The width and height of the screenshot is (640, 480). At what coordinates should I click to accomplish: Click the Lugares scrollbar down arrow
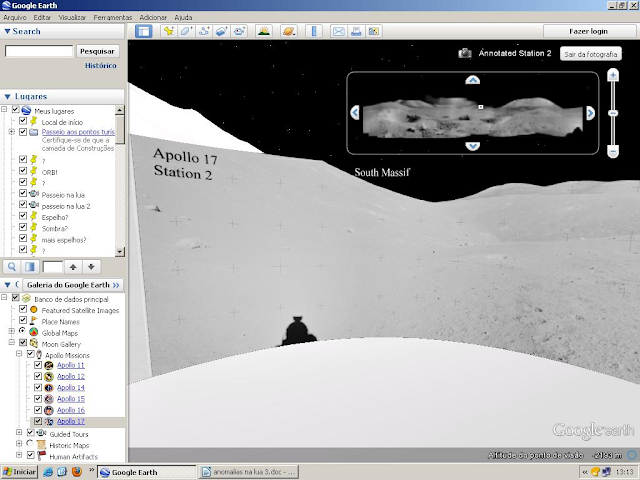pos(120,251)
